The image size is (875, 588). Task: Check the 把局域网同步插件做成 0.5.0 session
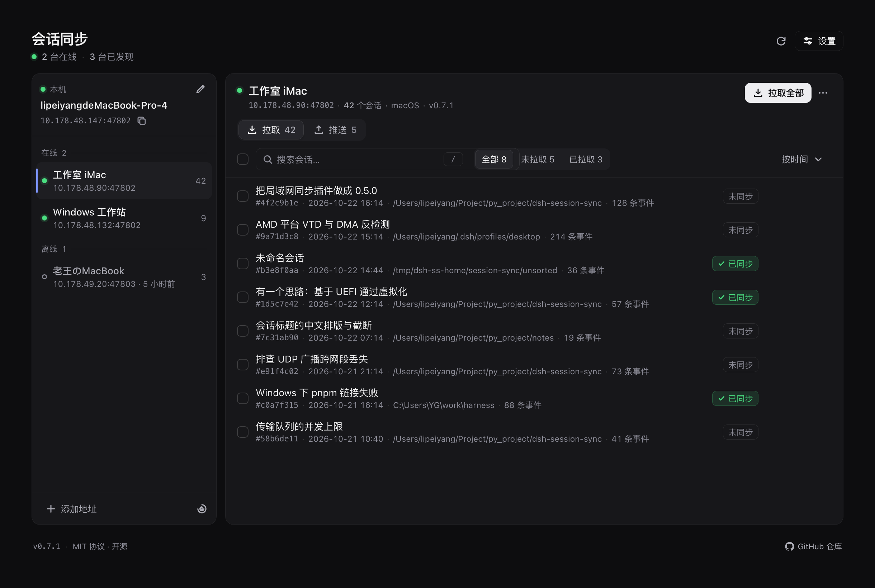click(x=243, y=196)
